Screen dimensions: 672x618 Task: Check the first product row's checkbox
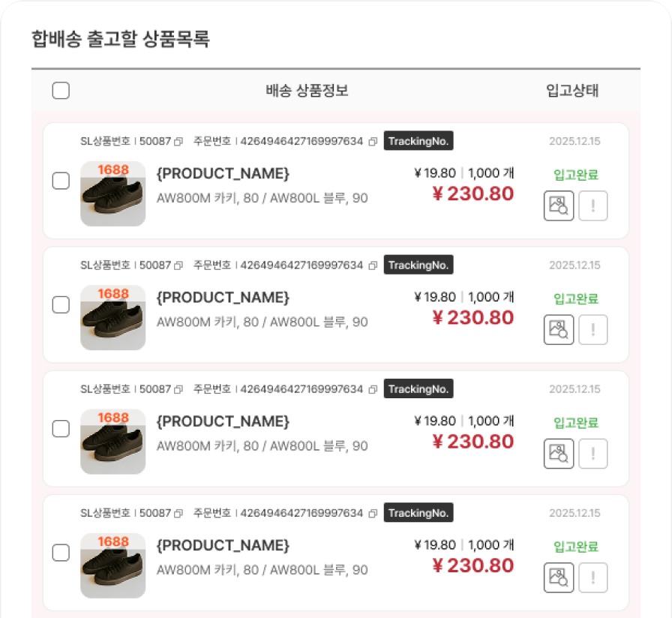coord(61,181)
